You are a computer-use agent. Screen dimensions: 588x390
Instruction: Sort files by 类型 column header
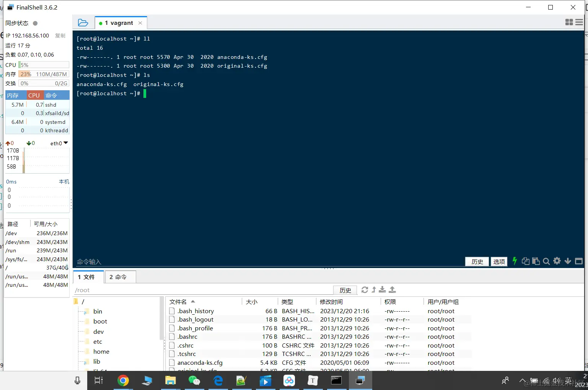296,302
